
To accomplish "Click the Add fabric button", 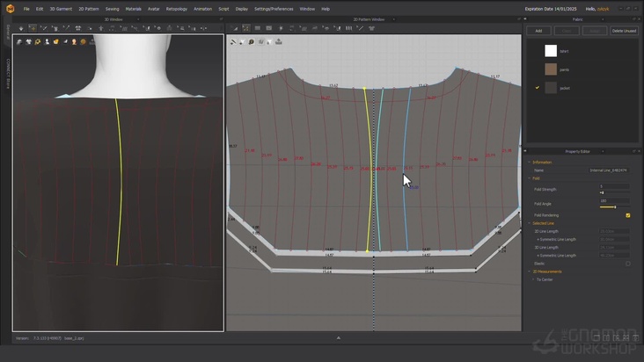I will pos(538,31).
